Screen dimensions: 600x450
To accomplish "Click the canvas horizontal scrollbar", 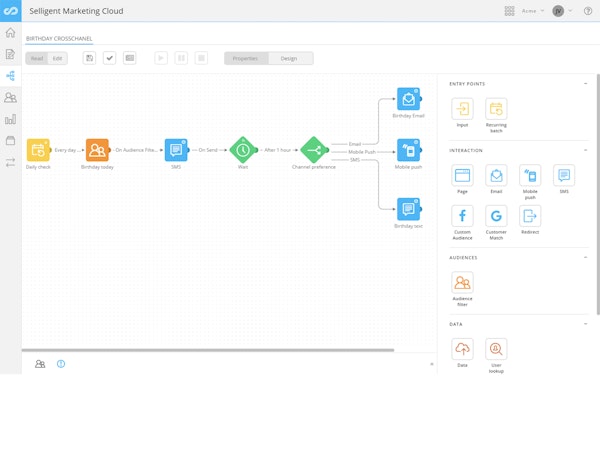I will [208, 350].
